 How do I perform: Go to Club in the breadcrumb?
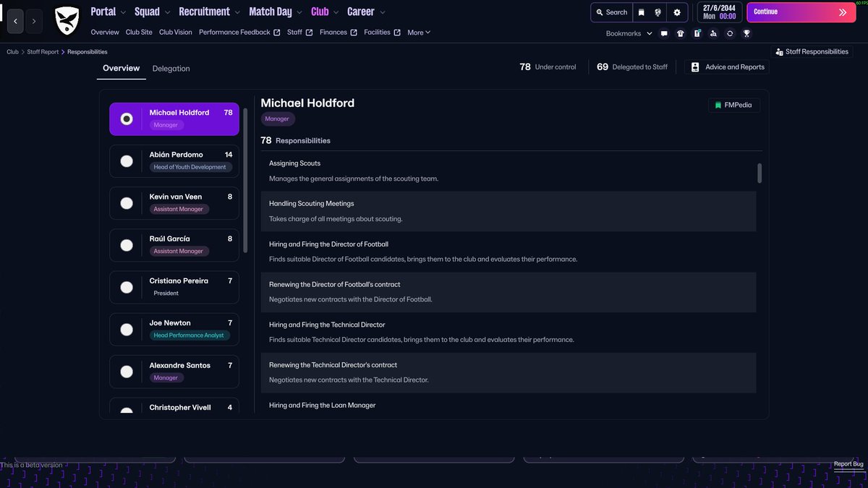[x=13, y=52]
